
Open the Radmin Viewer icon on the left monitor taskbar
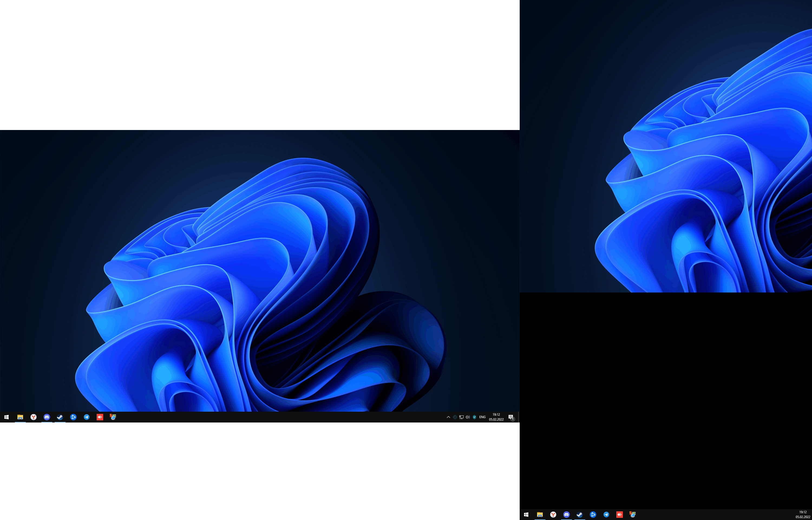click(113, 417)
